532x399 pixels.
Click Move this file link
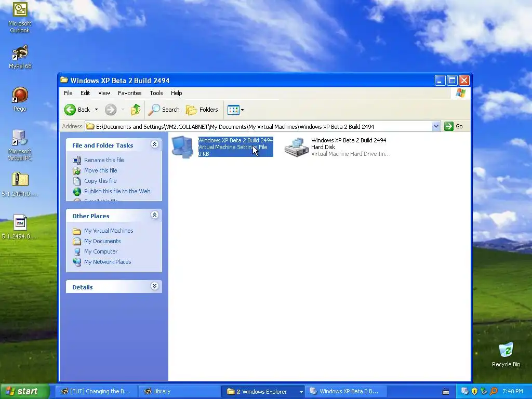click(100, 170)
